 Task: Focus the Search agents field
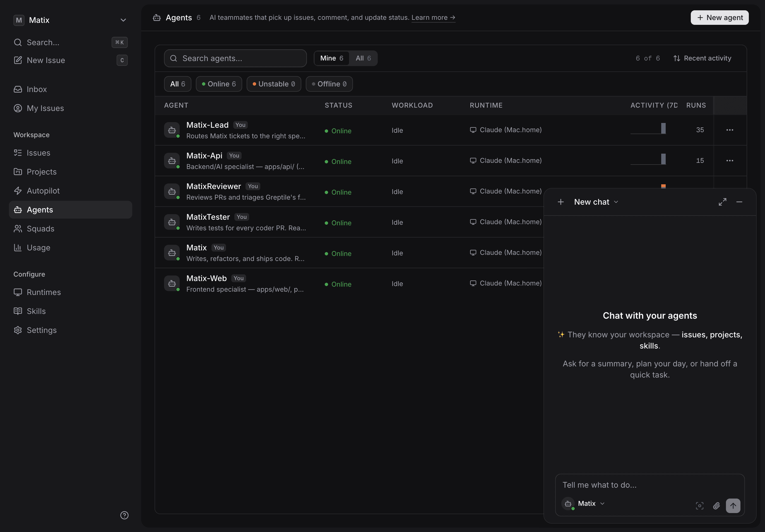[x=235, y=58]
